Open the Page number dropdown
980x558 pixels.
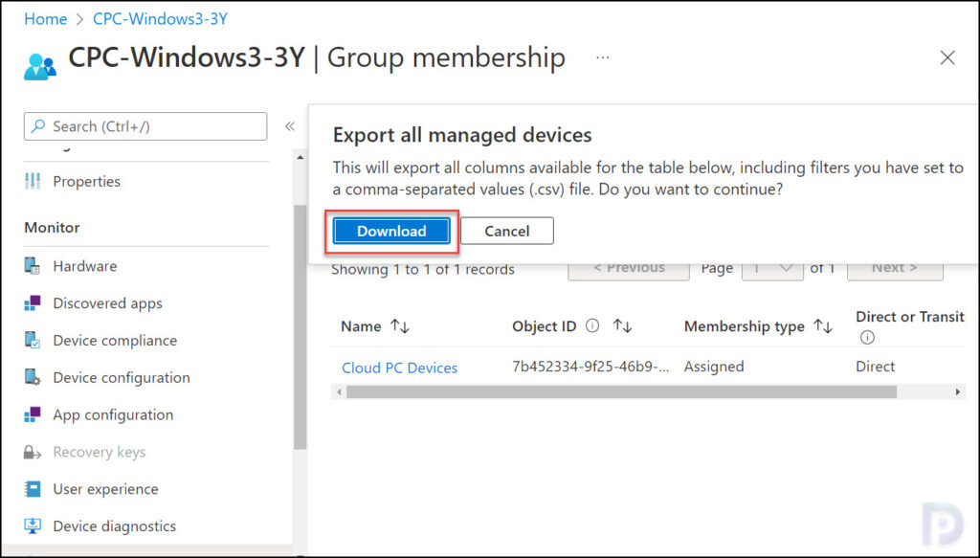point(772,269)
